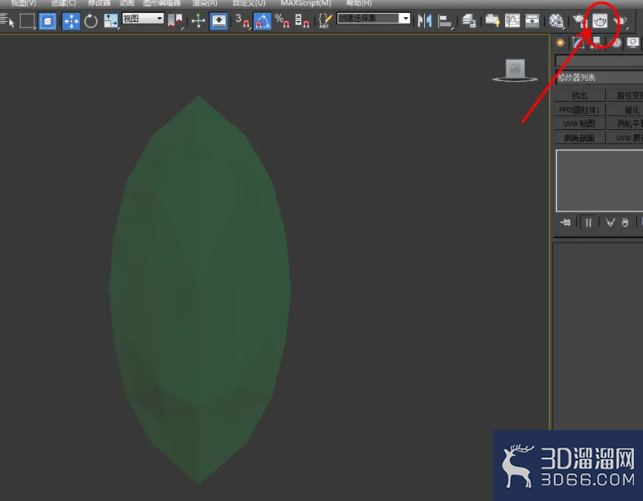Switch to Display command panel tab

pyautogui.click(x=633, y=43)
